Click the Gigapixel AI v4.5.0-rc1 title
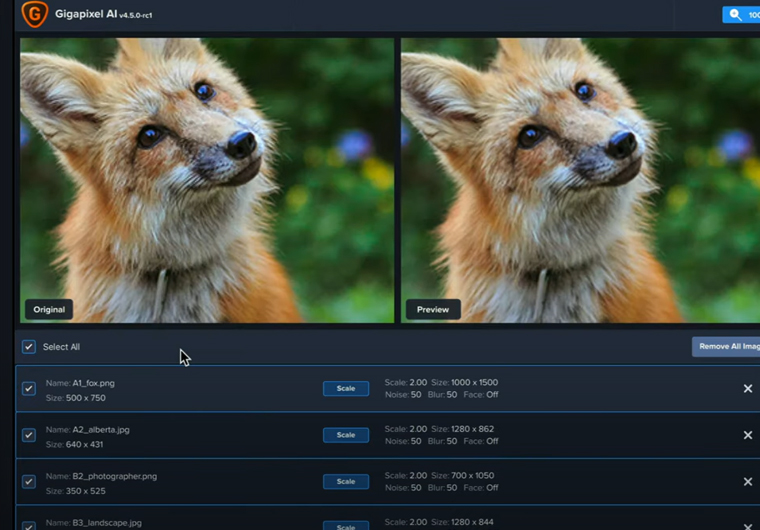Image resolution: width=760 pixels, height=530 pixels. [103, 14]
